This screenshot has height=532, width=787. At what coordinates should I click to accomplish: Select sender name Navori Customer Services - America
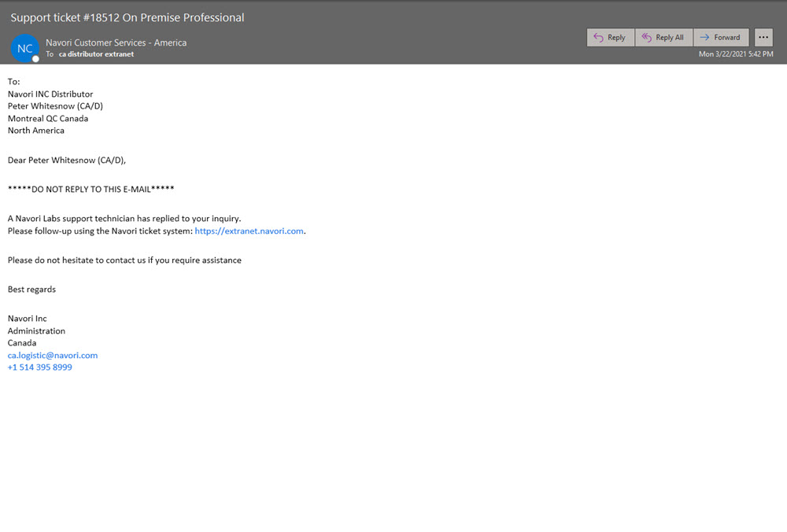pyautogui.click(x=116, y=42)
